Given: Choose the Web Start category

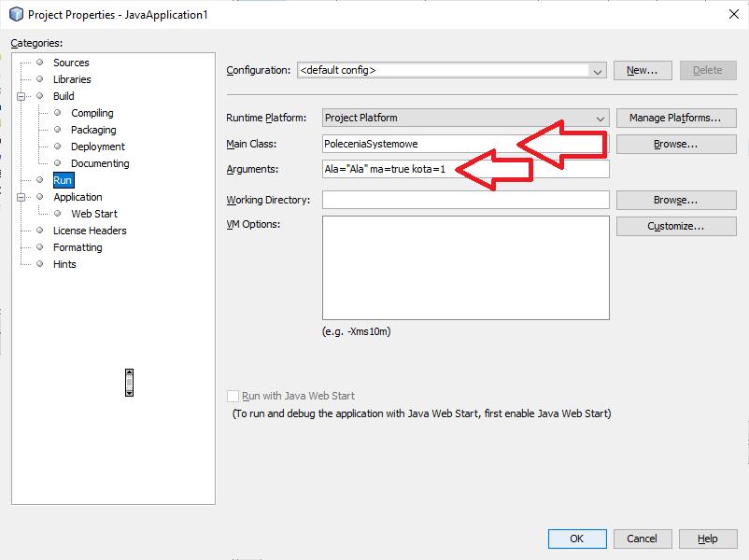Looking at the screenshot, I should coord(94,214).
